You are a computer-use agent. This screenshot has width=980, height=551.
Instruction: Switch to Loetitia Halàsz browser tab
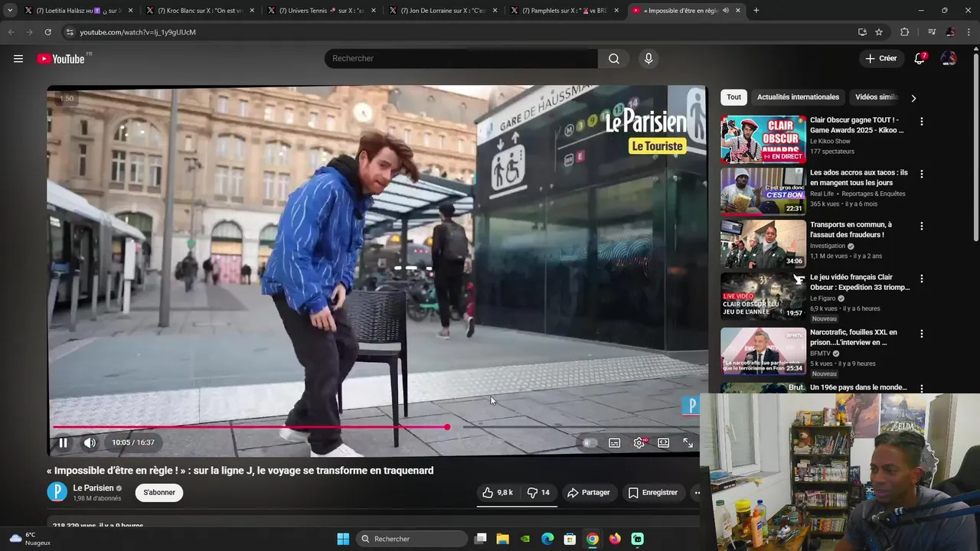tap(78, 11)
